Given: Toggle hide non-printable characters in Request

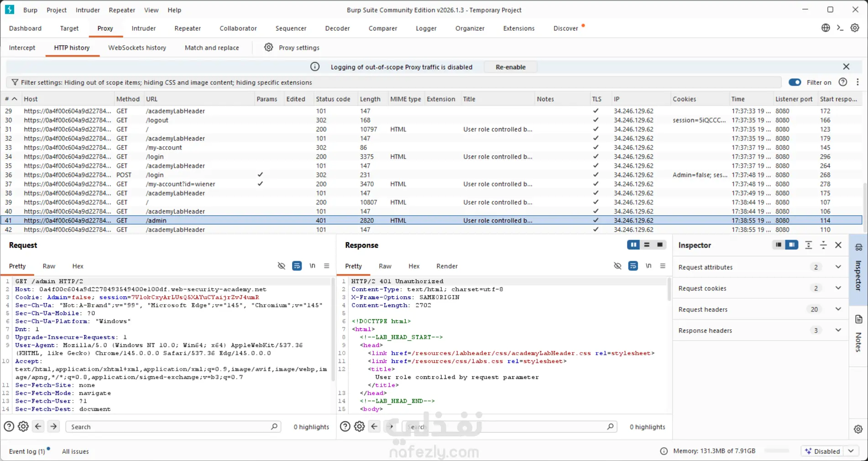Looking at the screenshot, I should pos(282,266).
